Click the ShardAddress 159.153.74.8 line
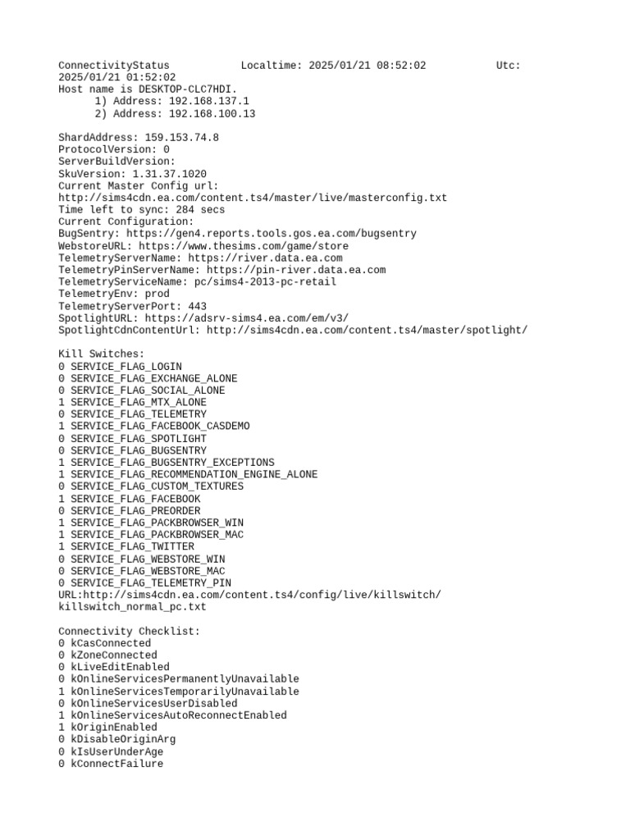The image size is (630, 840). pyautogui.click(x=139, y=138)
